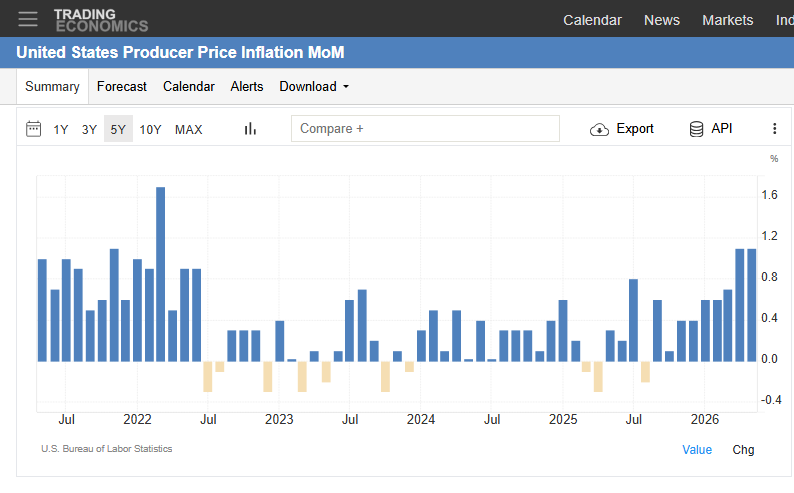
Task: Click the United States Producer Price Inflation MoM title
Action: point(180,52)
